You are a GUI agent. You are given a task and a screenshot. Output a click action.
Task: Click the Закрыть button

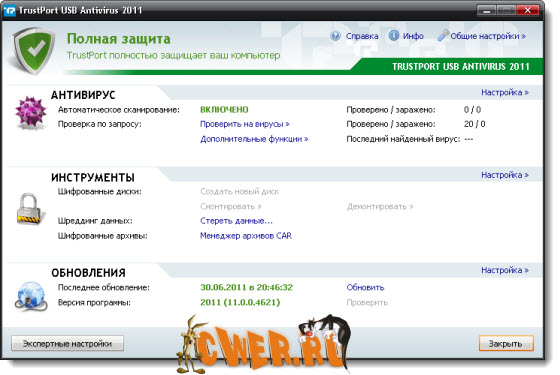506,344
